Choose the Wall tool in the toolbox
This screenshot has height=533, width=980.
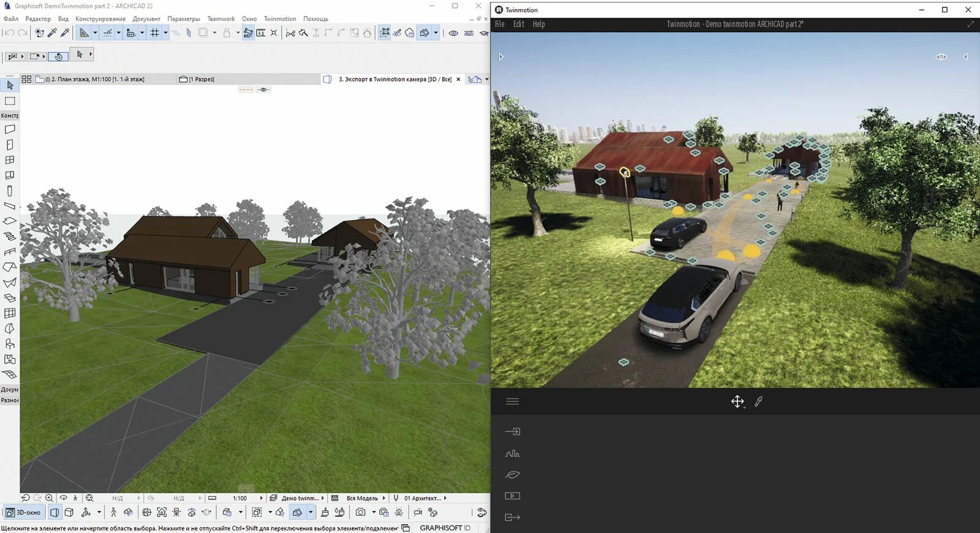10,129
